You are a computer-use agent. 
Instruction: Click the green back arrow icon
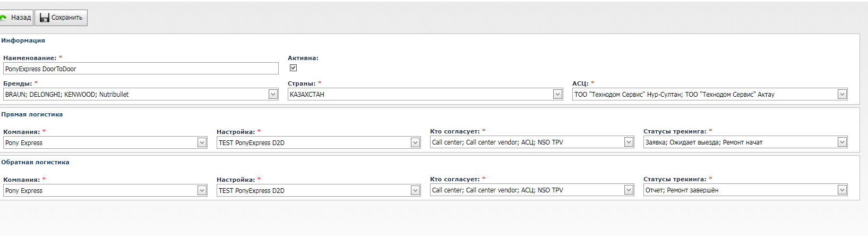[x=3, y=18]
